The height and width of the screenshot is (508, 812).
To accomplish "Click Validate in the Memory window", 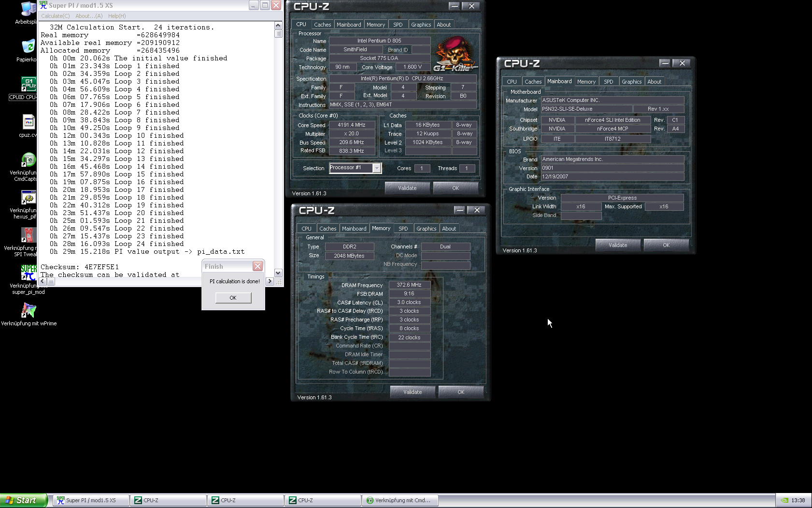I will point(413,392).
